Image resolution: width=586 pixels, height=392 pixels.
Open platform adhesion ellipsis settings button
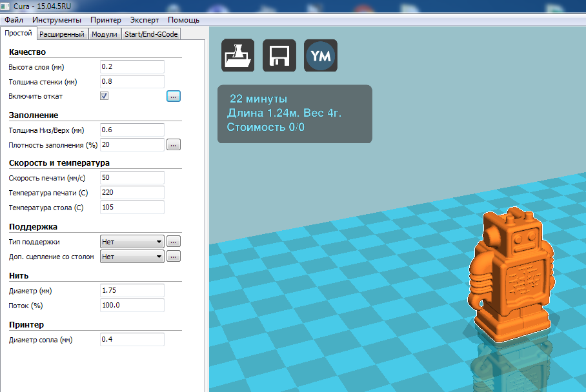coord(174,256)
